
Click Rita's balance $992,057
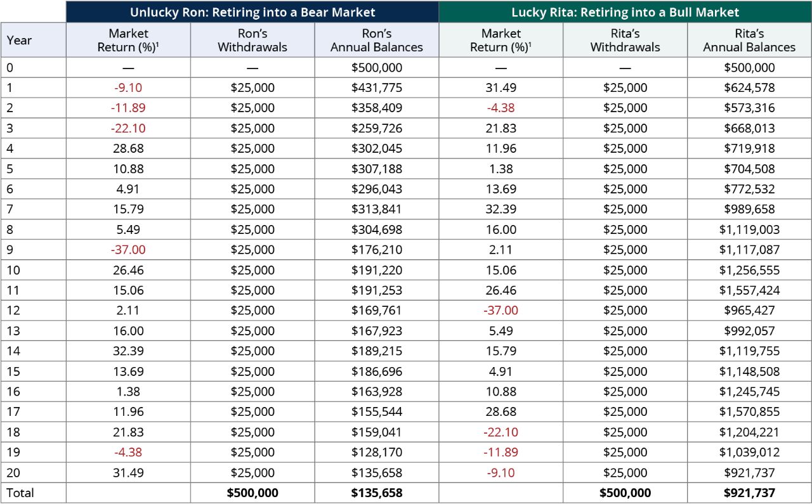[x=749, y=331]
